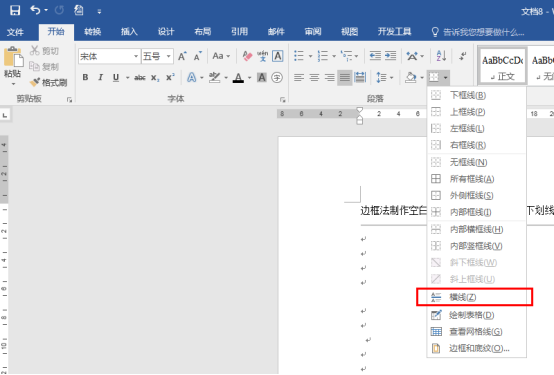The height and width of the screenshot is (375, 554).
Task: Click the sort A-Z icon
Action: (x=441, y=56)
